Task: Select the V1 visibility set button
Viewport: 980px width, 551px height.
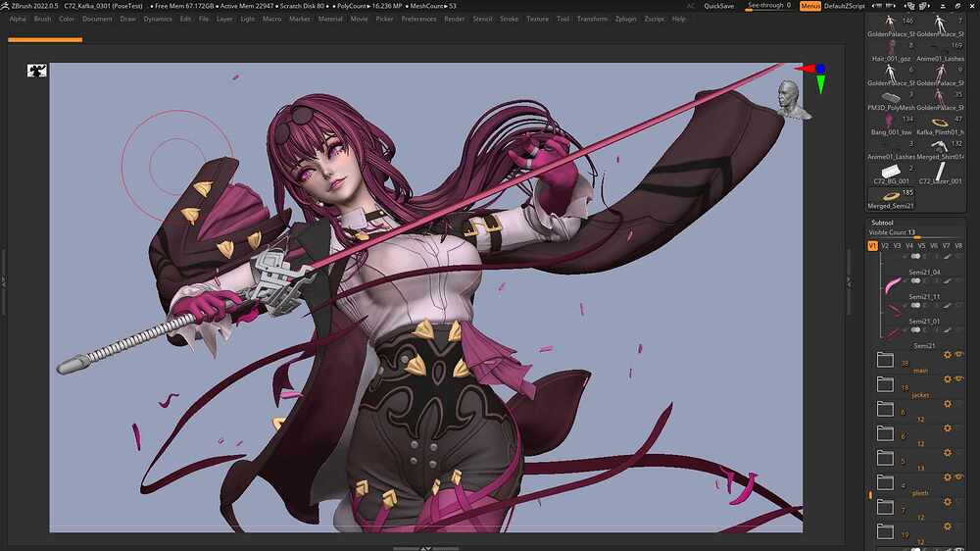Action: (x=872, y=246)
